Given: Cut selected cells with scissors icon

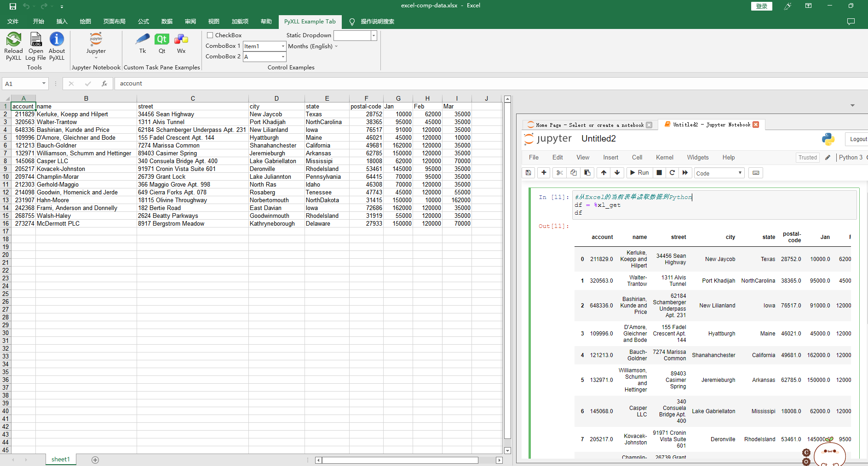Looking at the screenshot, I should (559, 173).
